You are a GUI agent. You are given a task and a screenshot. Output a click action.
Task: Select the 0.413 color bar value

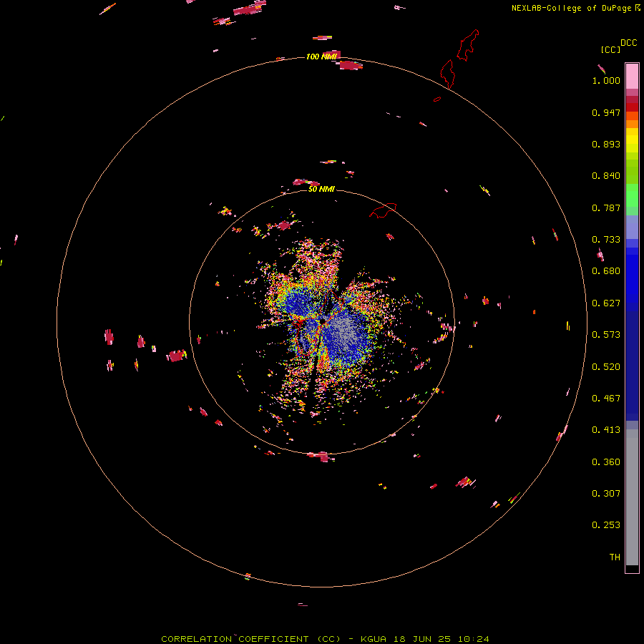coord(606,430)
